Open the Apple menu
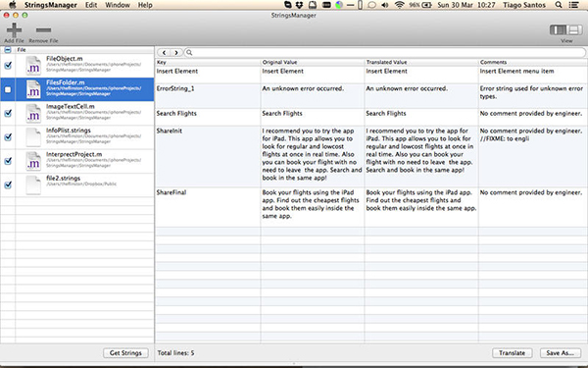The width and height of the screenshot is (588, 368). (x=13, y=5)
